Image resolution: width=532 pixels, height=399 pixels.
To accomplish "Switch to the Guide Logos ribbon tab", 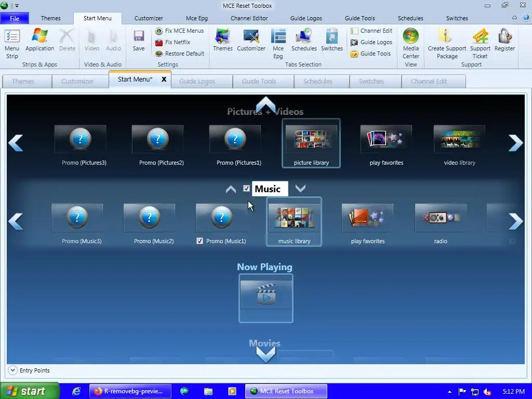I will [x=306, y=18].
